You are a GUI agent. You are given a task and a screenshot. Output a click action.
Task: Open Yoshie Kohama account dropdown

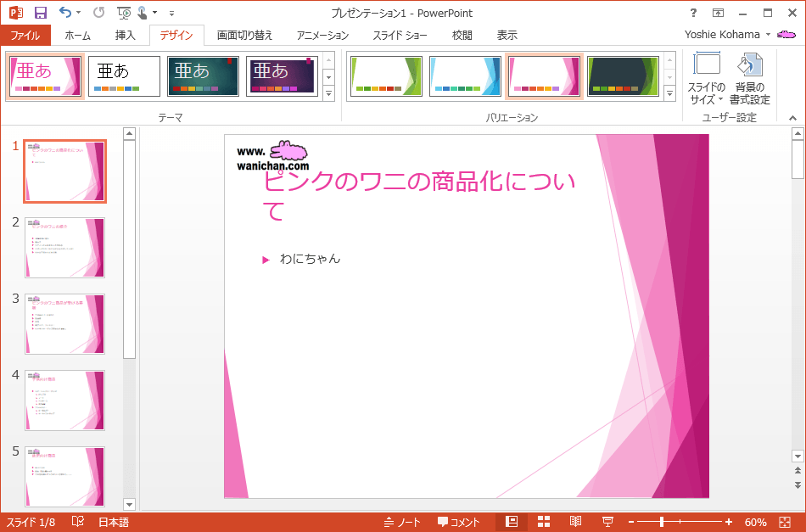click(x=769, y=35)
